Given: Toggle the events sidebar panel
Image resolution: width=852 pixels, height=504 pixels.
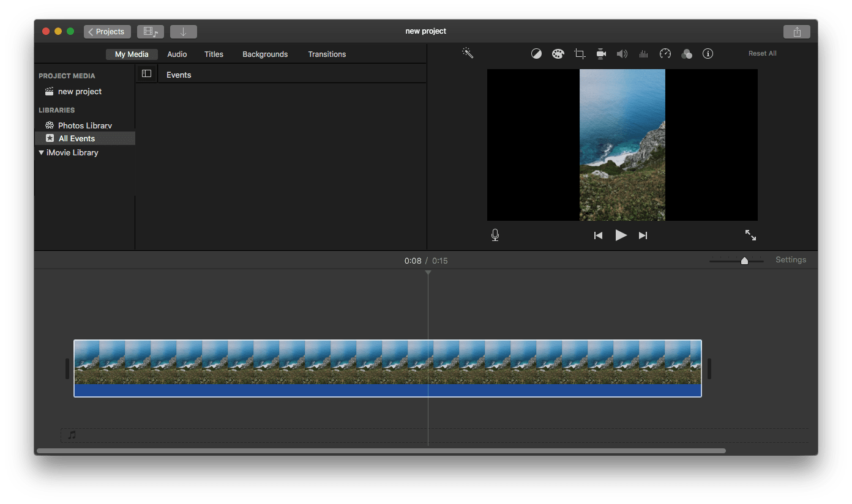Looking at the screenshot, I should point(146,73).
